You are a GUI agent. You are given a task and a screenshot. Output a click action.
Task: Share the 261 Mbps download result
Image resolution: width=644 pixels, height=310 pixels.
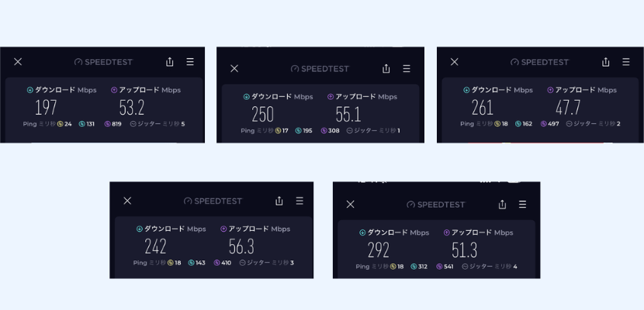(607, 62)
